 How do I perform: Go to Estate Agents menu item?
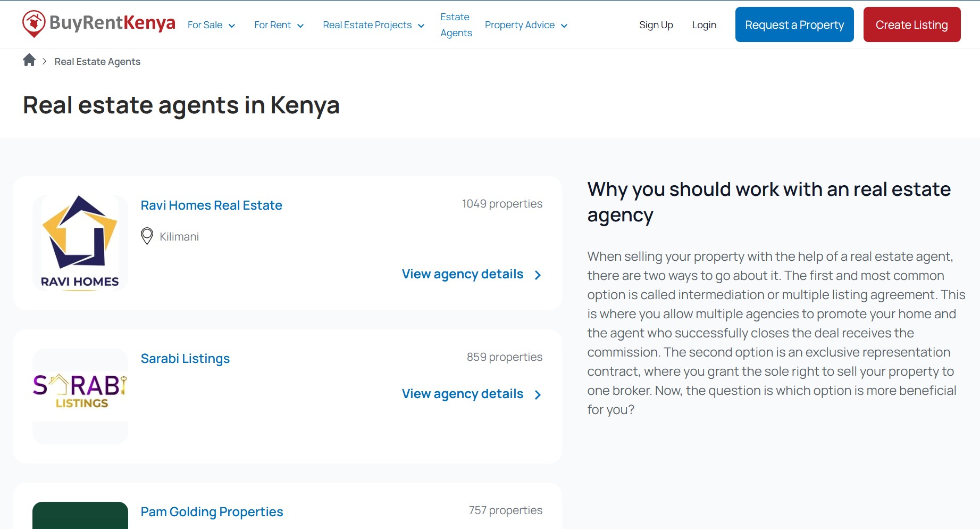[x=456, y=25]
